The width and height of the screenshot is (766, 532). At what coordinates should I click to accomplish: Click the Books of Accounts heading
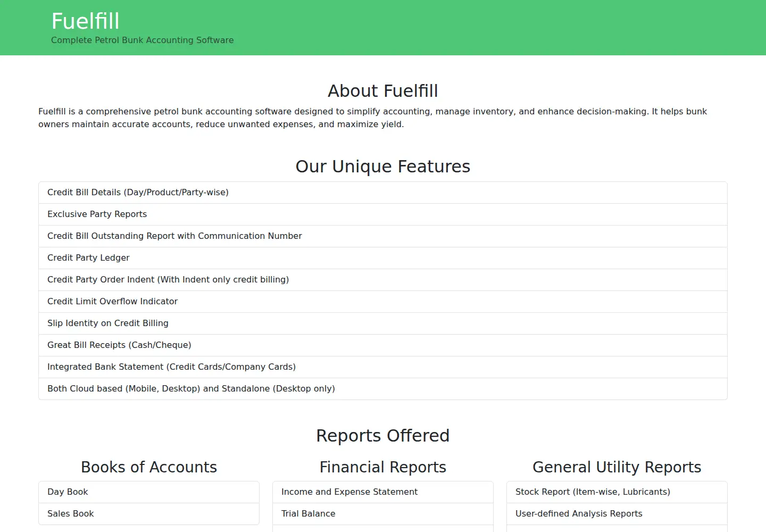149,467
